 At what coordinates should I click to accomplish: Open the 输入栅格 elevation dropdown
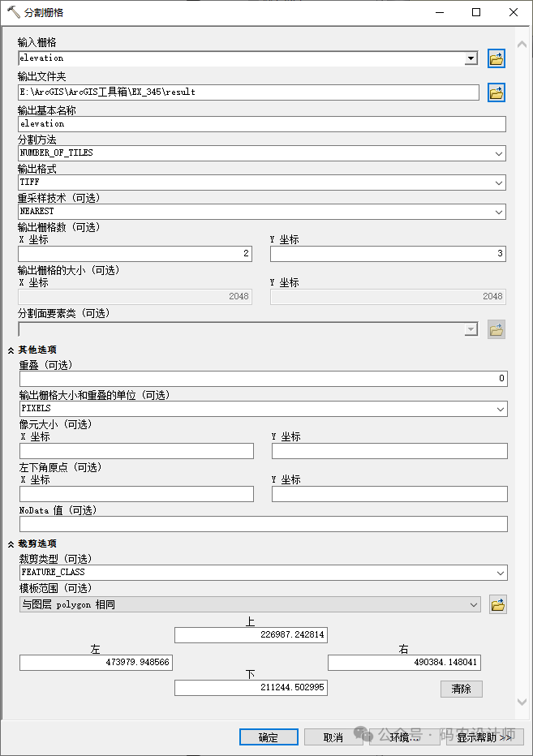(x=471, y=58)
